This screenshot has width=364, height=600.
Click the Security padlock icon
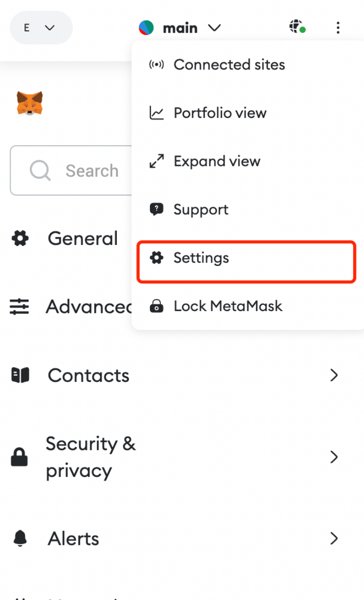click(19, 457)
